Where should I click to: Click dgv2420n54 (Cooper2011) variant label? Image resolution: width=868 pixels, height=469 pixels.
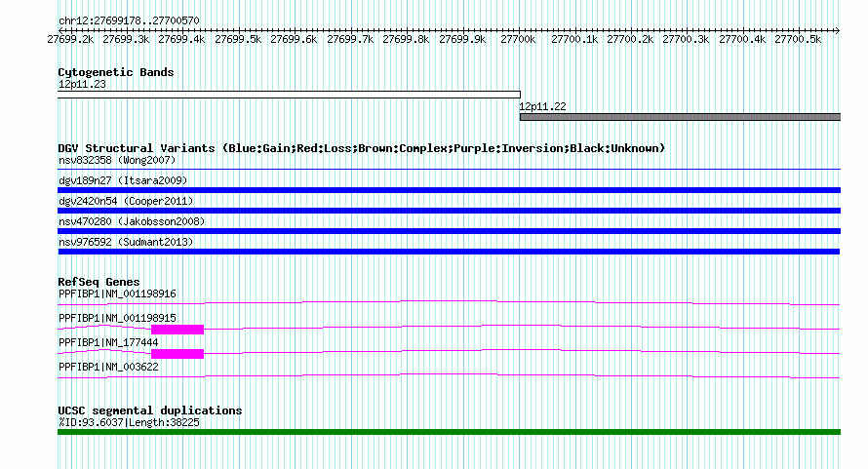click(x=126, y=201)
